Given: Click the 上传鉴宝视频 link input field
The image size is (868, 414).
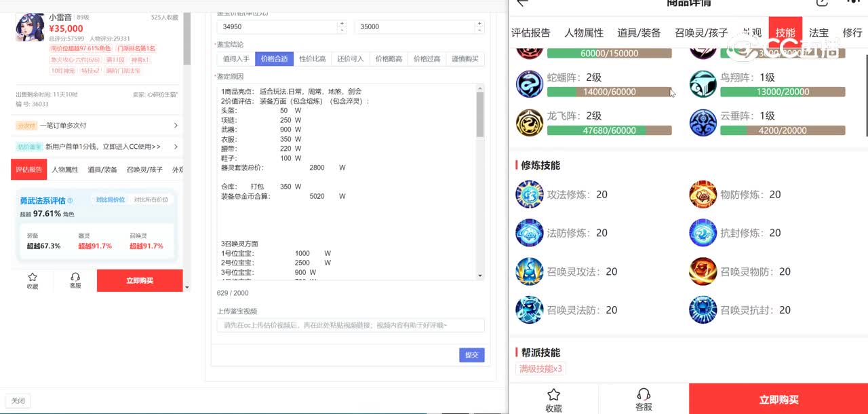Looking at the screenshot, I should tap(350, 326).
